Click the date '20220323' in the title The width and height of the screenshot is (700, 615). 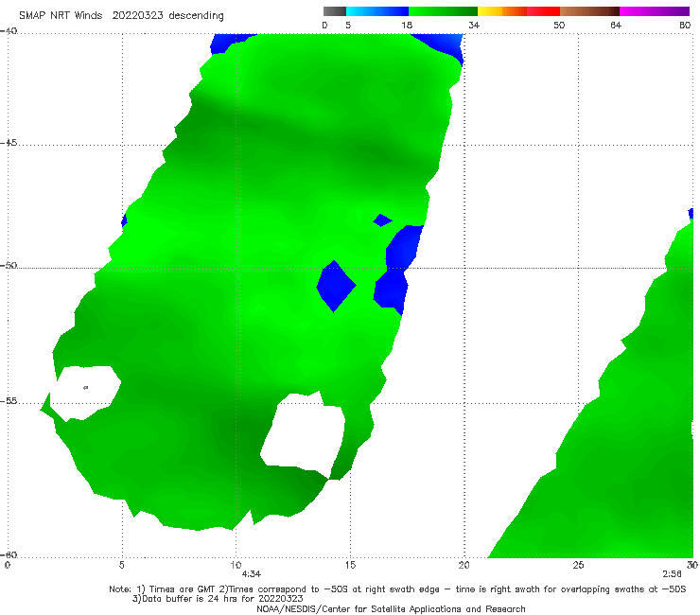tap(138, 15)
